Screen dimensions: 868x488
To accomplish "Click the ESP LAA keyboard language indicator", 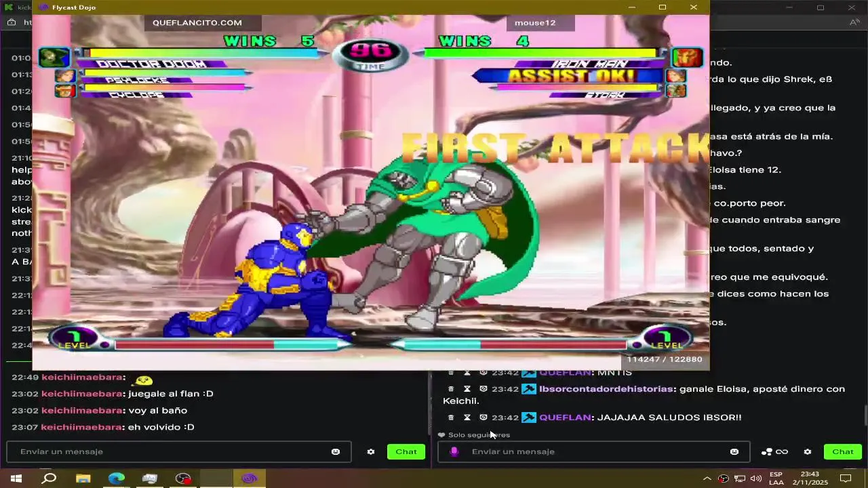I will coord(776,479).
